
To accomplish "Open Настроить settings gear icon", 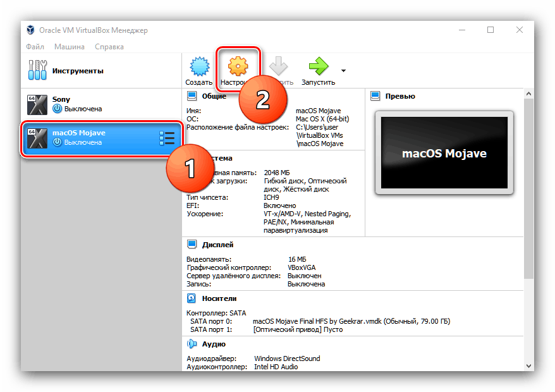I will click(238, 66).
